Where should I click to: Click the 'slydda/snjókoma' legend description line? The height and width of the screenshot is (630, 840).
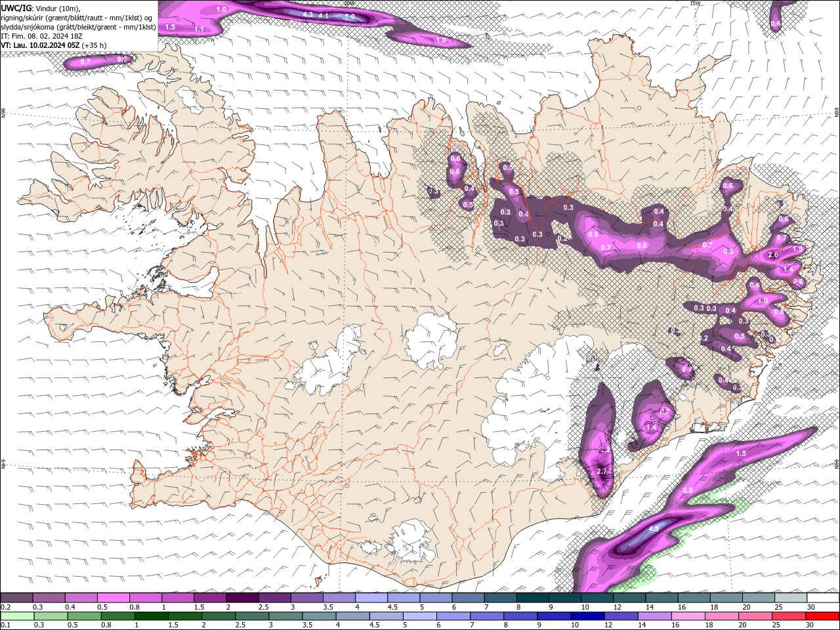[x=79, y=27]
